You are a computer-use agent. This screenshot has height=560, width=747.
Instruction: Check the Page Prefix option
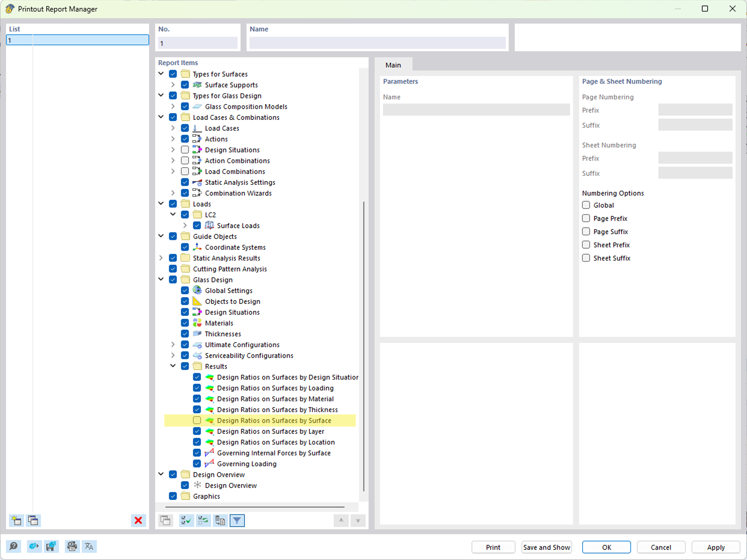pos(586,218)
